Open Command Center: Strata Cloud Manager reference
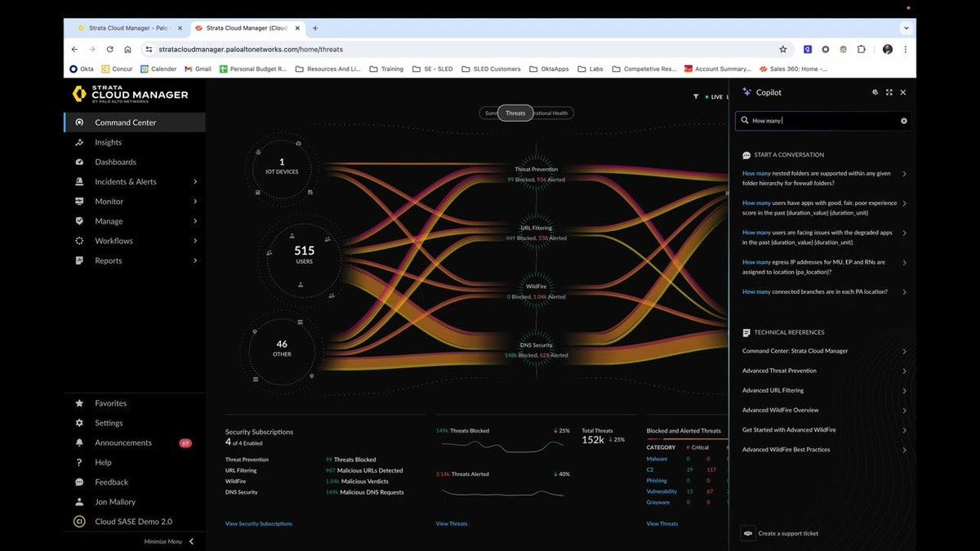 point(824,351)
